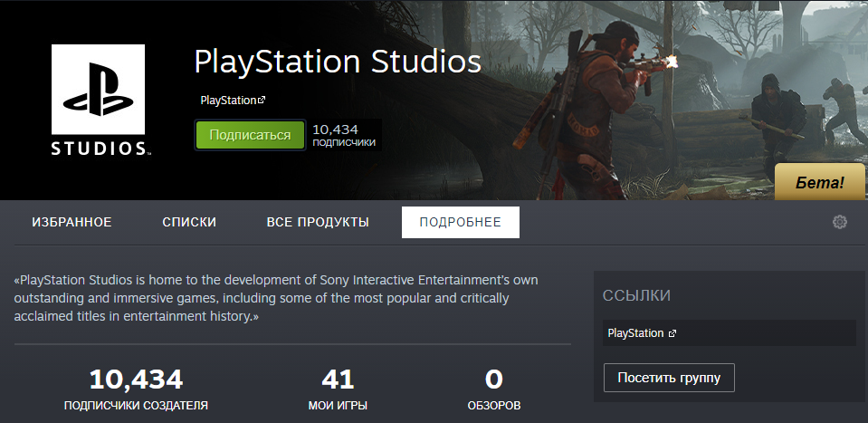Click the Посетить группу button
This screenshot has height=423, width=868.
click(669, 378)
